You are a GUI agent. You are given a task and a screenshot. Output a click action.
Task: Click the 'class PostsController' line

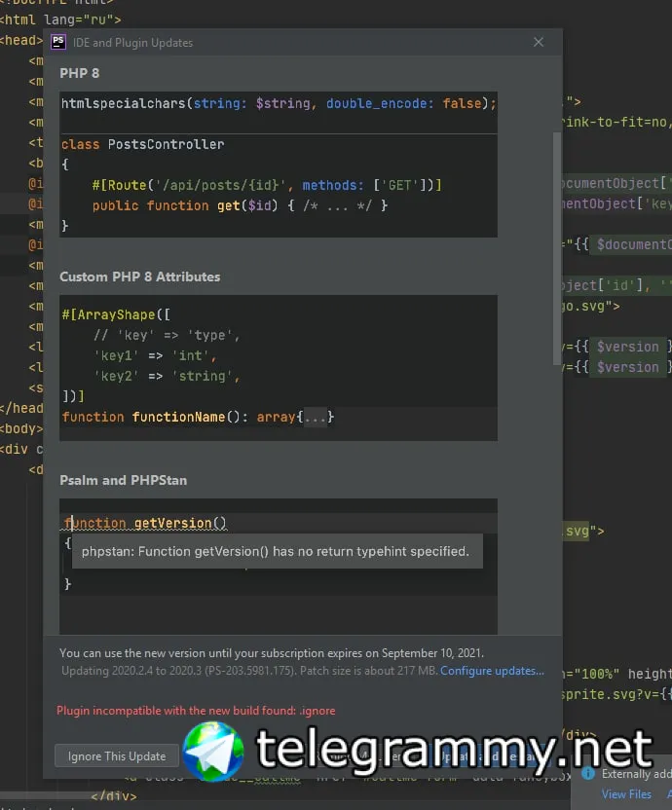[x=142, y=144]
